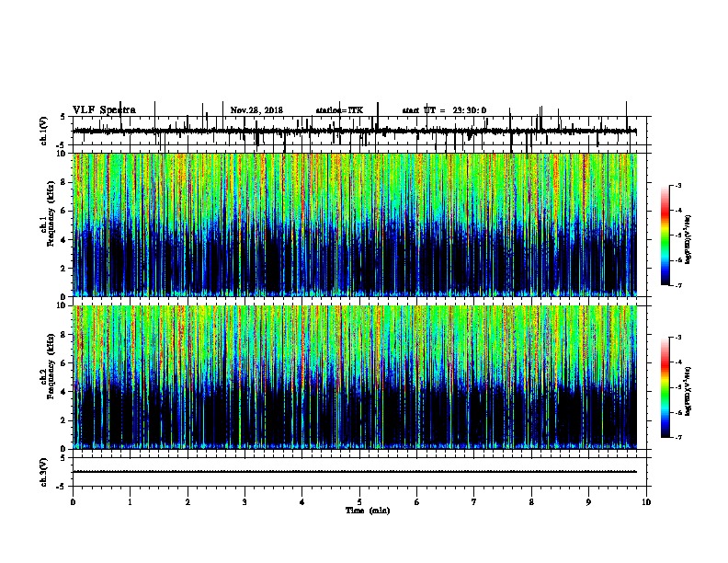728x563 pixels.
Task: Click x-axis tick label "4"
Action: [x=302, y=502]
